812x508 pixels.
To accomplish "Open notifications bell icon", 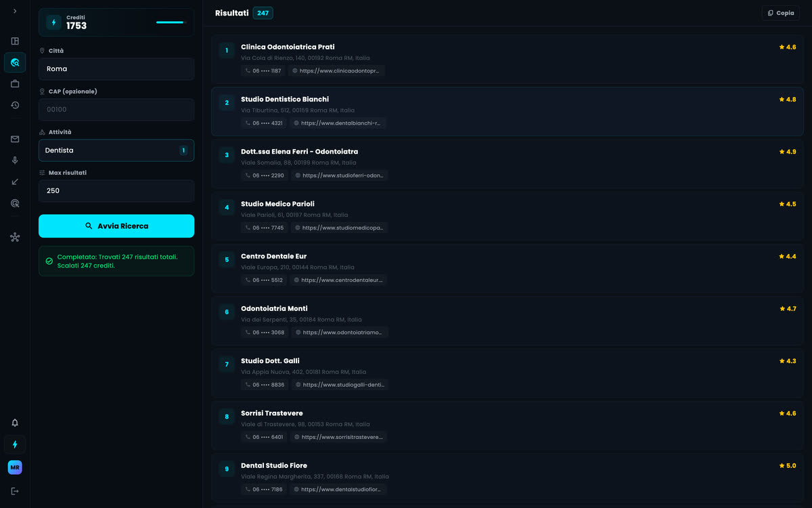I will click(x=15, y=423).
